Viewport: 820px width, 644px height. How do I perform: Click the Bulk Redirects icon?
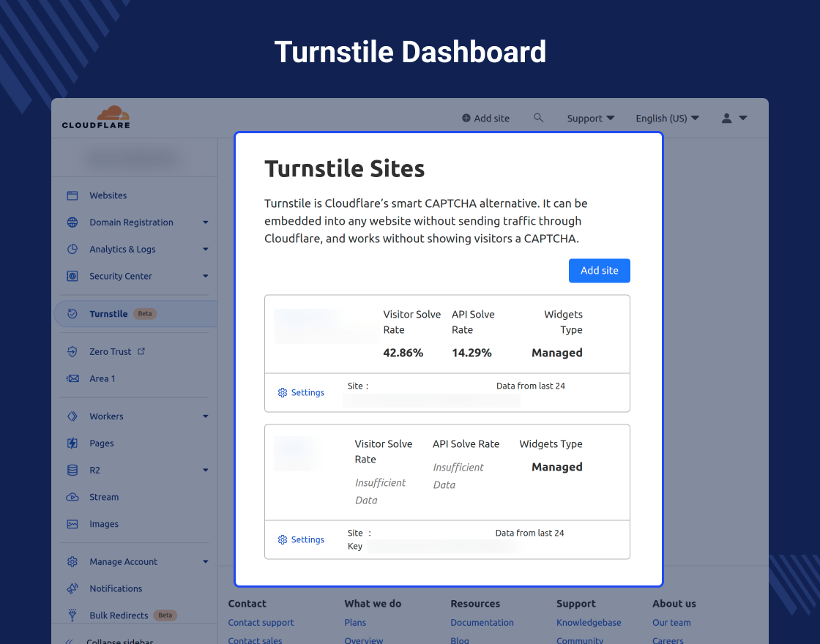[72, 615]
